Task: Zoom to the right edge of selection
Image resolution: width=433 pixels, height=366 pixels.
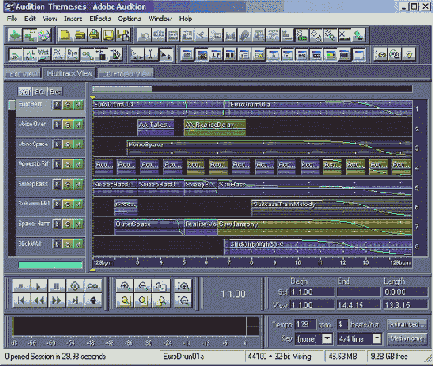Action: point(161,301)
